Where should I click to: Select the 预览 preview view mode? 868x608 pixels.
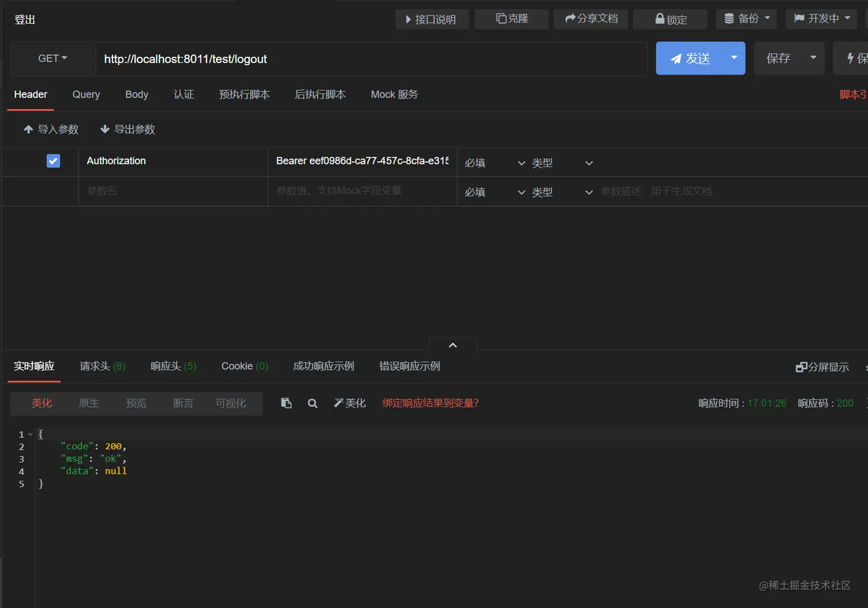coord(136,404)
